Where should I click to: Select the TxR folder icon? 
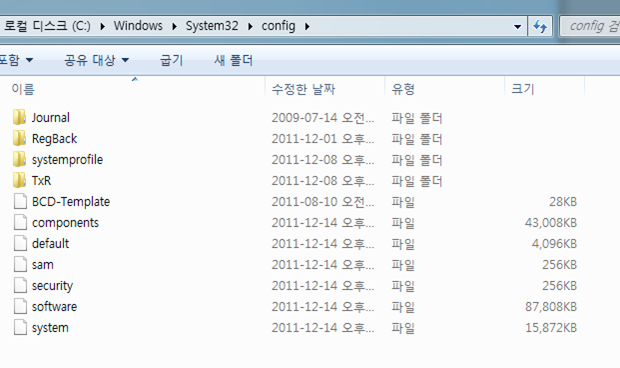click(x=19, y=180)
